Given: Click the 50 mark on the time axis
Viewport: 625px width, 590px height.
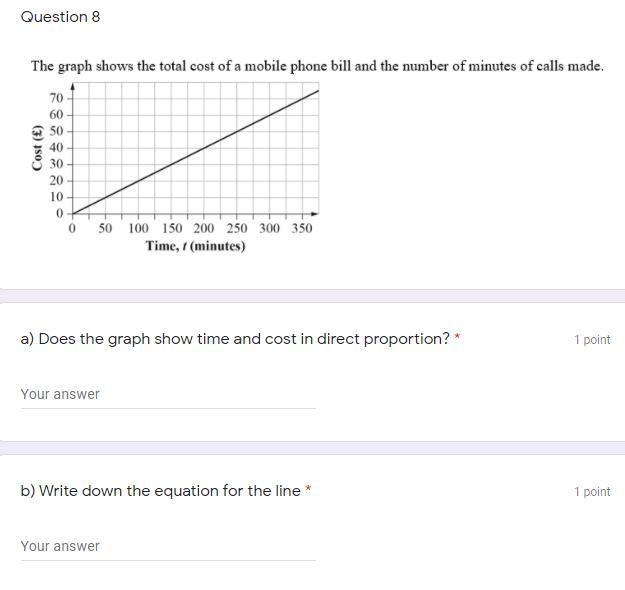Looking at the screenshot, I should pyautogui.click(x=105, y=228).
